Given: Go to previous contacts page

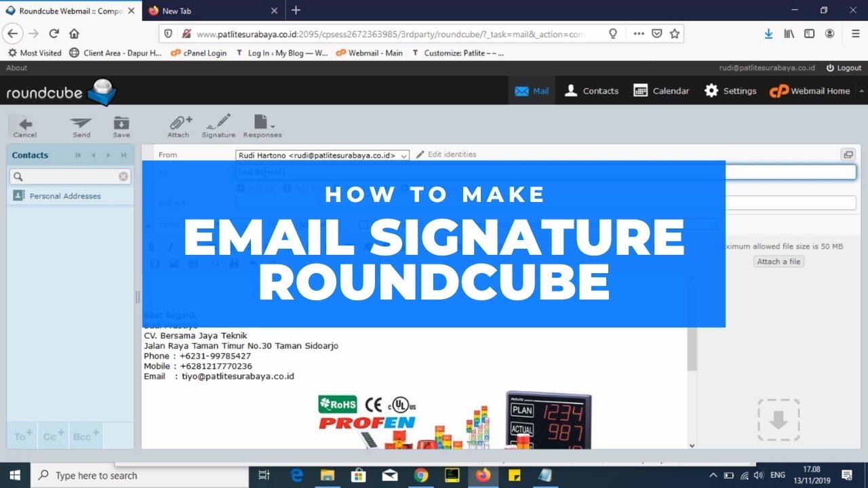Looking at the screenshot, I should (x=93, y=155).
